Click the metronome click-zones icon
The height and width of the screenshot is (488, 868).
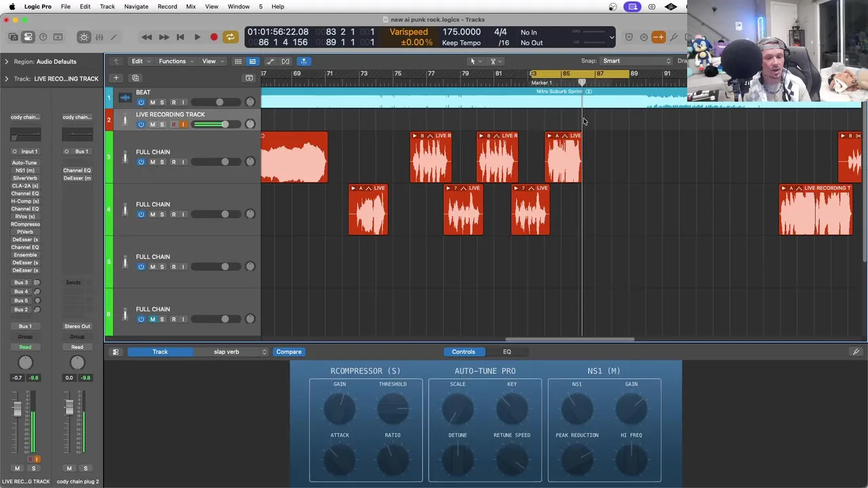[x=644, y=37]
